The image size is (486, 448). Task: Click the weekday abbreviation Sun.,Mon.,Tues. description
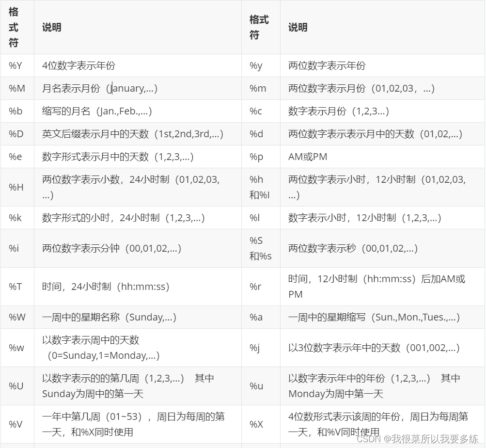[374, 317]
